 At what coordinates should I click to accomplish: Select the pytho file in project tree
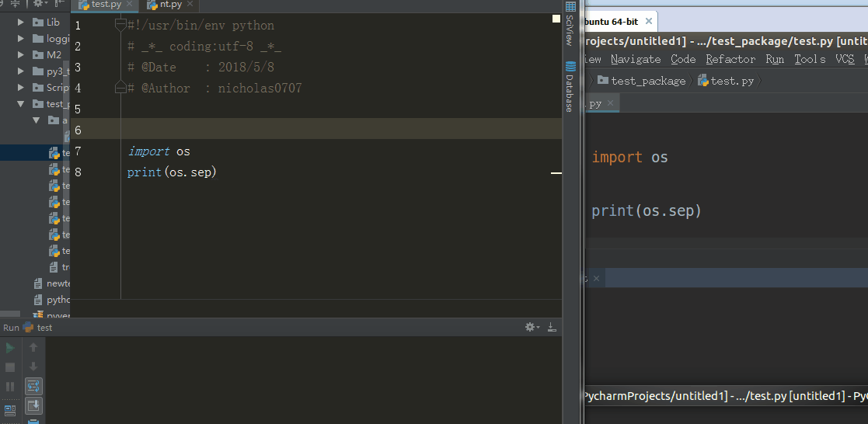52,300
